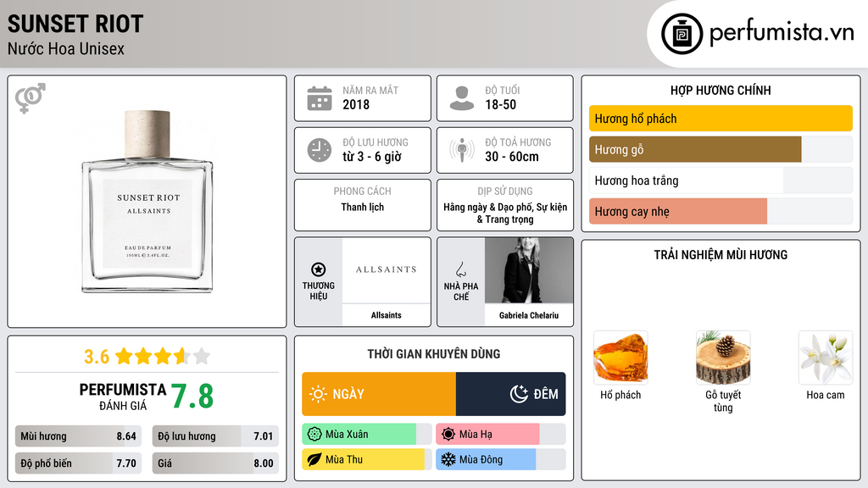Click the SUNSET RIOT title
Viewport: 868px width, 488px height.
[75, 24]
